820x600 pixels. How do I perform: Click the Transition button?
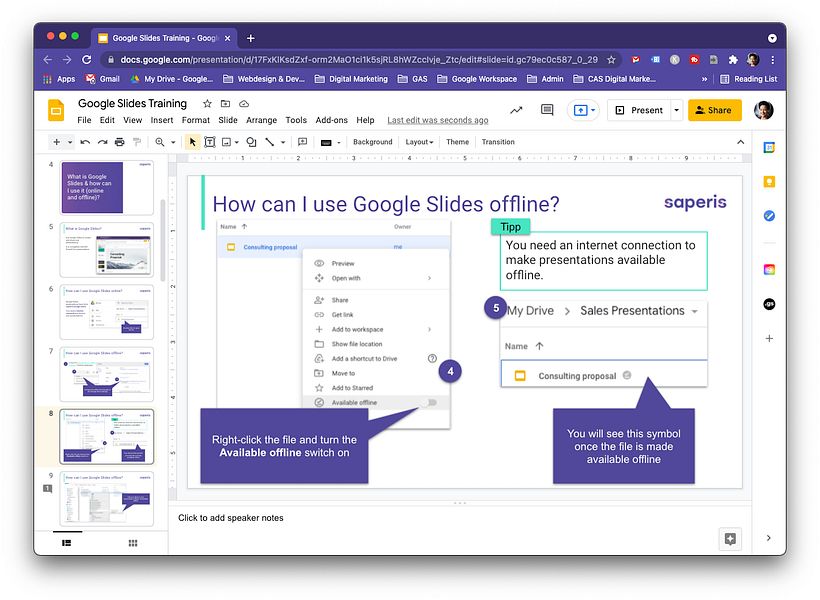[498, 142]
